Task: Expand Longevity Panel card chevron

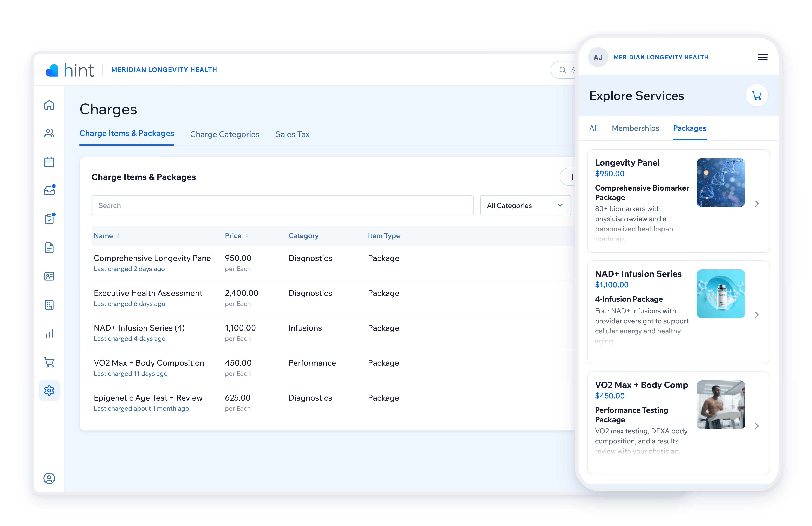Action: click(x=757, y=204)
